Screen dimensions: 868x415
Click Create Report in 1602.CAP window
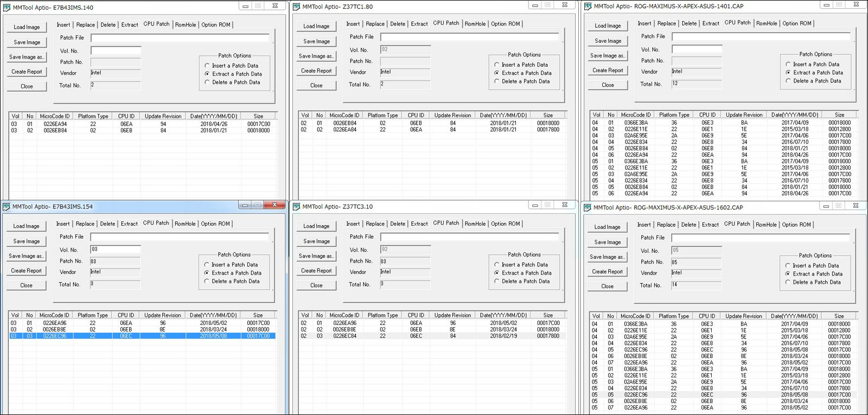607,272
